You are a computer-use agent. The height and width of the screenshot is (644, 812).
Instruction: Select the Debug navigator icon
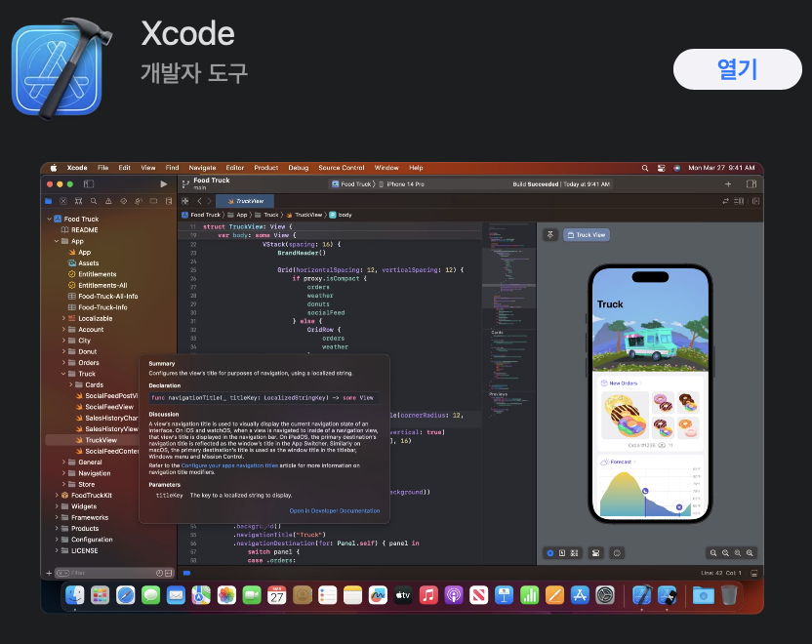click(x=139, y=201)
